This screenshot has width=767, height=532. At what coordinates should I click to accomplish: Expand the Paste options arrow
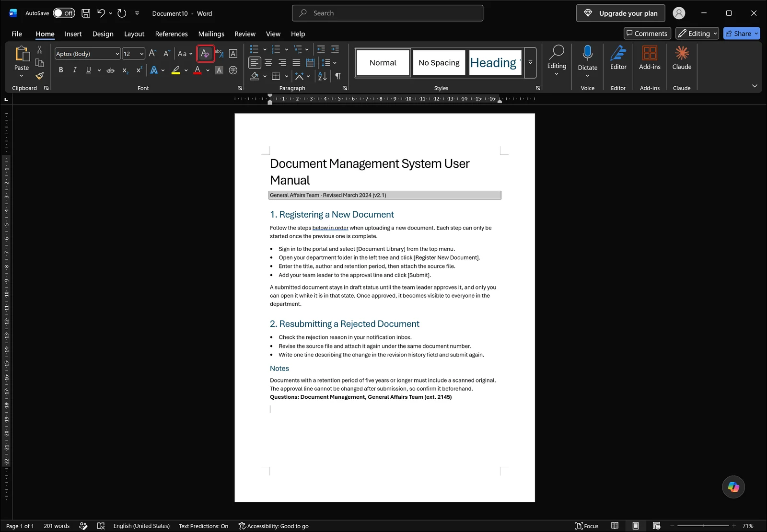pyautogui.click(x=22, y=76)
